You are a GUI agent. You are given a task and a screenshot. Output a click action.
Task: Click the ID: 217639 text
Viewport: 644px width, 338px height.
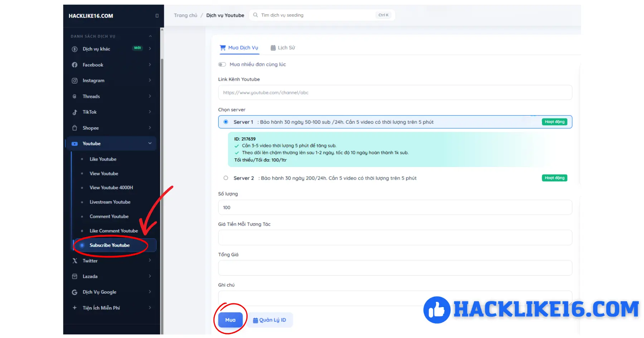(x=245, y=139)
